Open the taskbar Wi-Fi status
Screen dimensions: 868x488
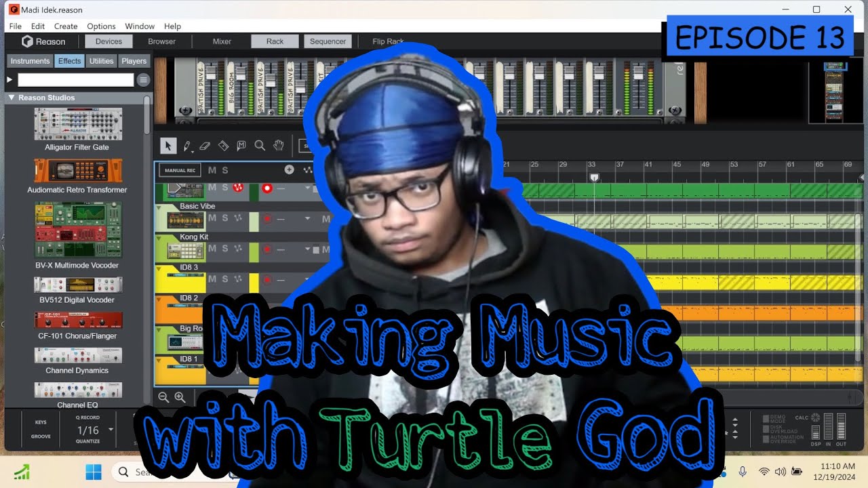point(764,472)
